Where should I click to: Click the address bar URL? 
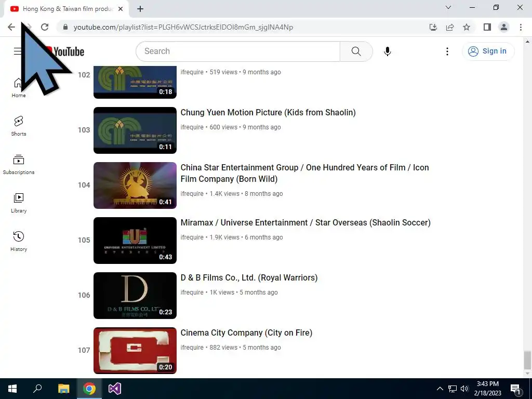[183, 27]
